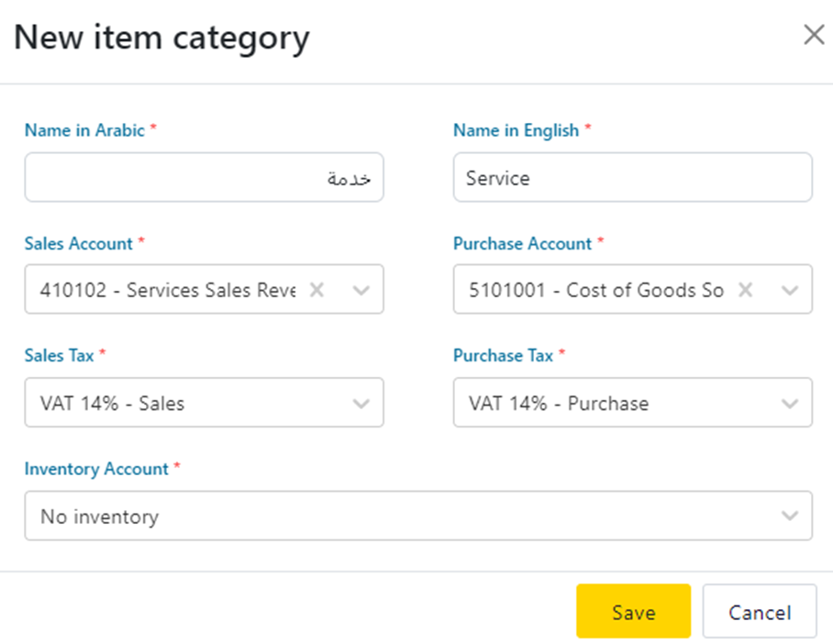The image size is (833, 644).
Task: Clear the selected Sales Account value
Action: (317, 290)
